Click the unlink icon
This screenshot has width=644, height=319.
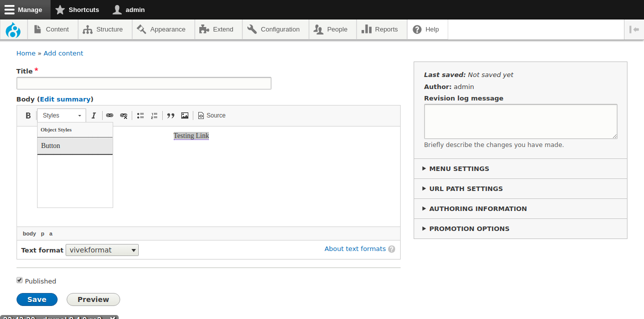(124, 115)
